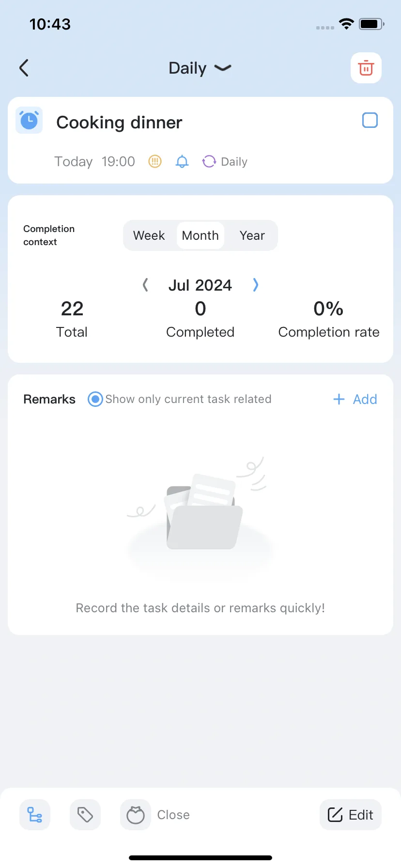Open the tag label icon
401x868 pixels.
tap(85, 815)
